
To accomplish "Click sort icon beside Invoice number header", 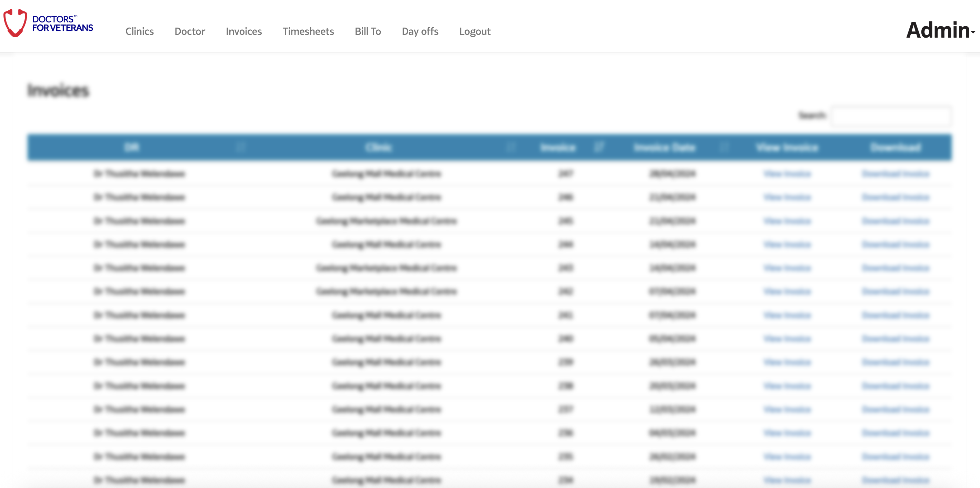I will point(599,147).
